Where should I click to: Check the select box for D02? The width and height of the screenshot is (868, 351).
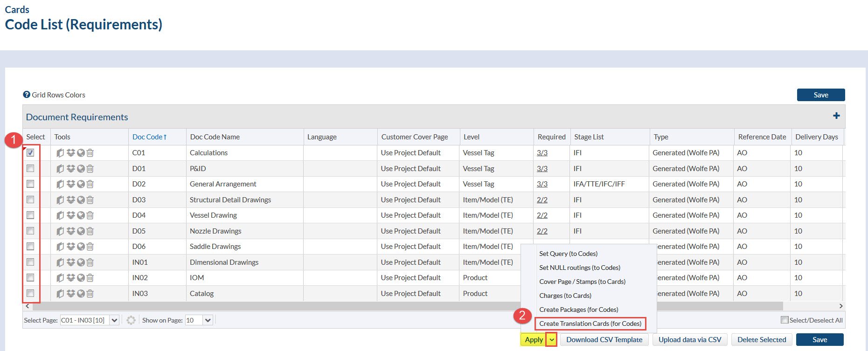pyautogui.click(x=30, y=184)
